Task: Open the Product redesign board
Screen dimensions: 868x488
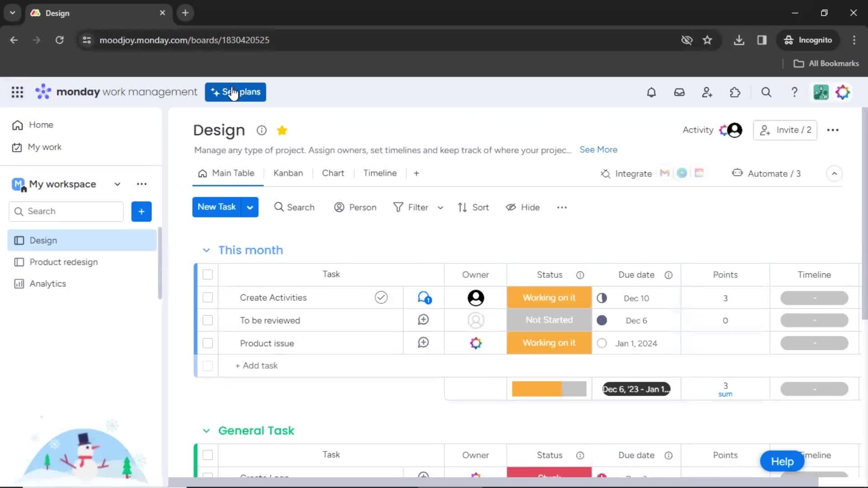Action: (82, 262)
